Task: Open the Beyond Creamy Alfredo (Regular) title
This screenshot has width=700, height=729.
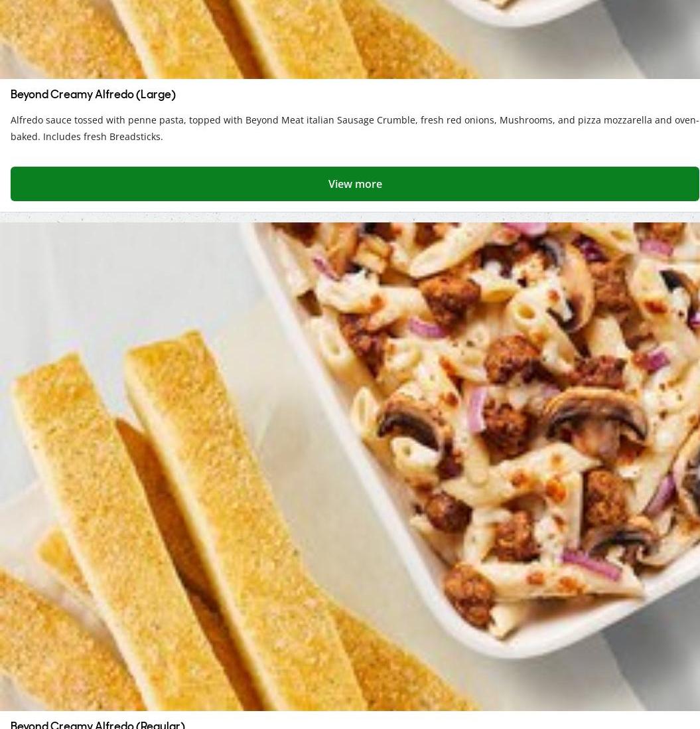Action: 98,724
